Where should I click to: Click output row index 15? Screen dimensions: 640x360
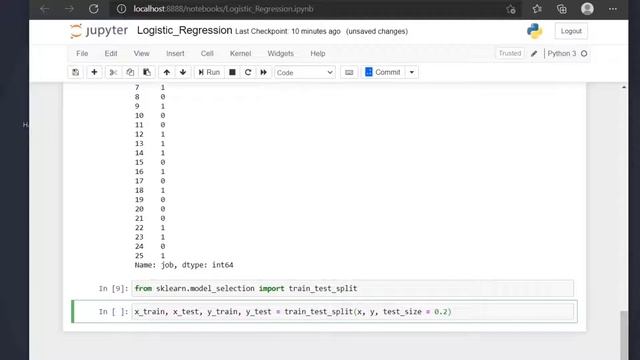139,162
